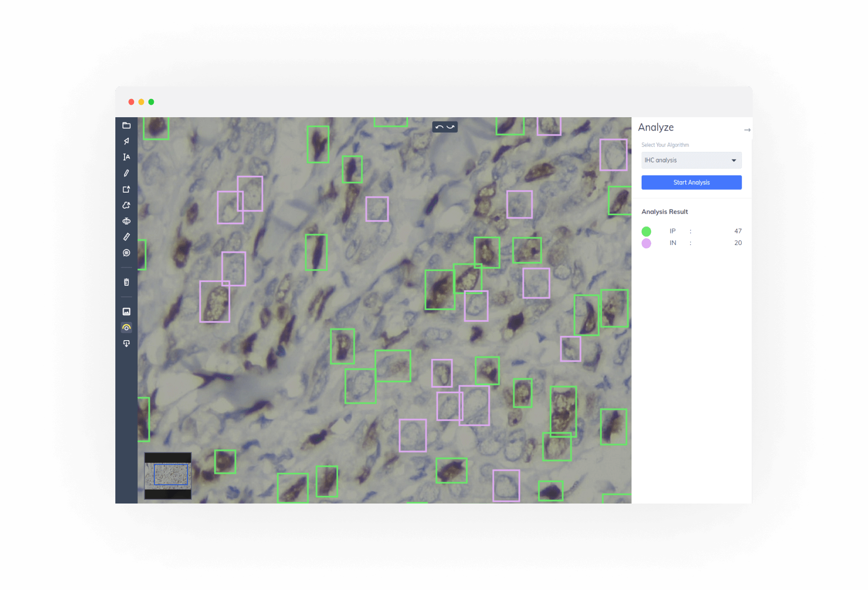868x590 pixels.
Task: Toggle visibility of IP detections via green legend
Action: (x=646, y=231)
